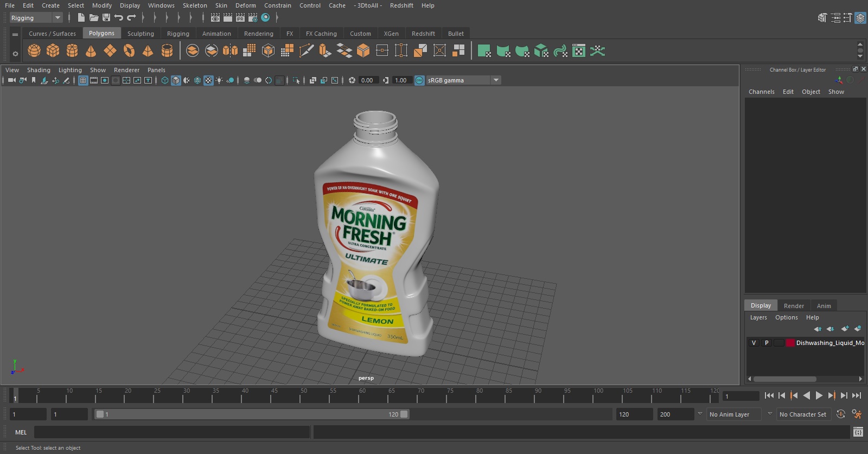Create a polygon cylinder from the shelf
The image size is (868, 454).
pos(72,51)
